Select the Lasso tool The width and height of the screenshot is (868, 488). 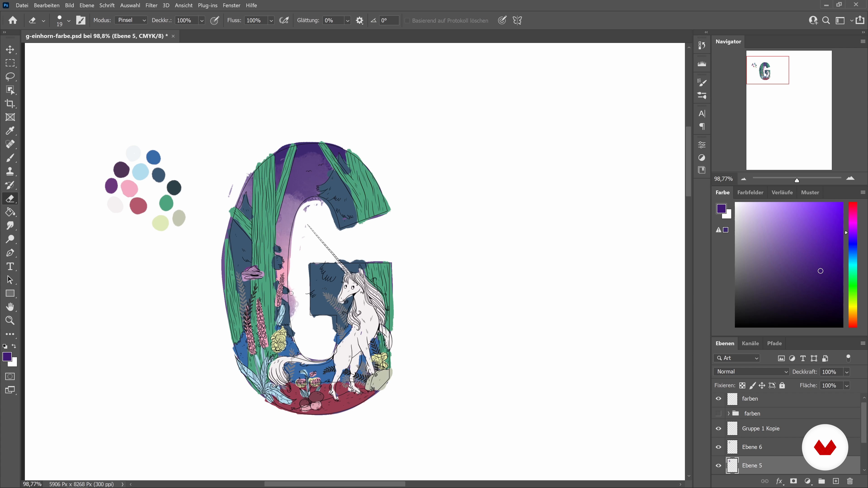pyautogui.click(x=10, y=76)
